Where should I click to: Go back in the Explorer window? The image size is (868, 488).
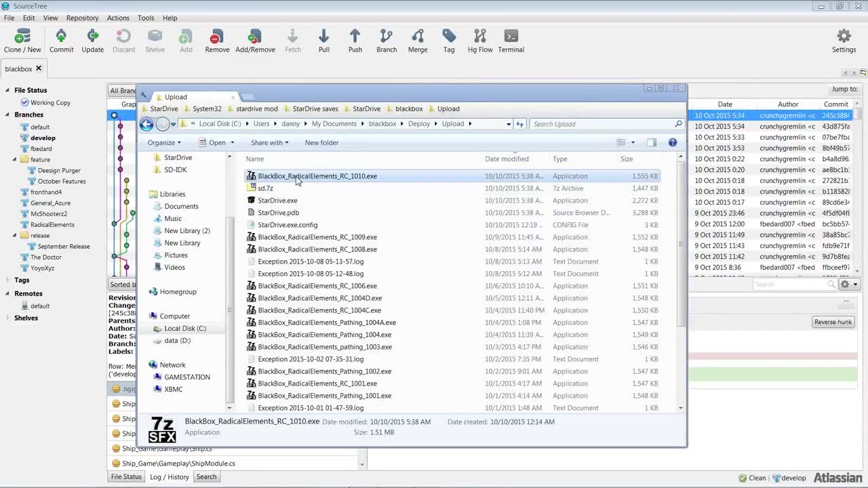[146, 124]
